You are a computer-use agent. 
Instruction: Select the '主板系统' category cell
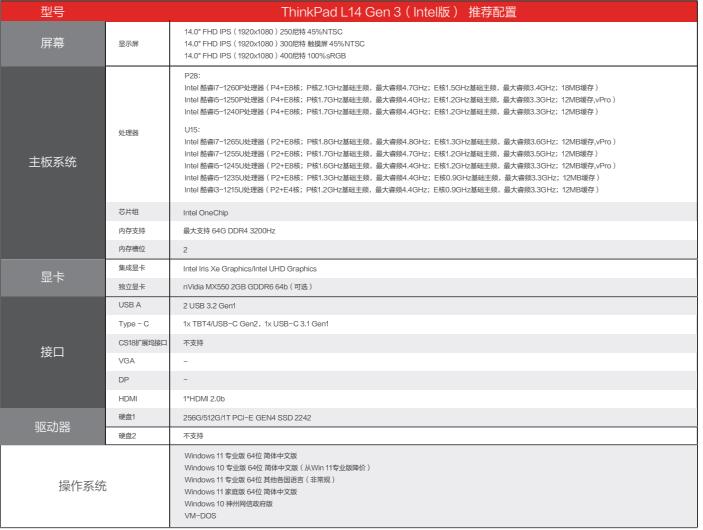tap(52, 162)
